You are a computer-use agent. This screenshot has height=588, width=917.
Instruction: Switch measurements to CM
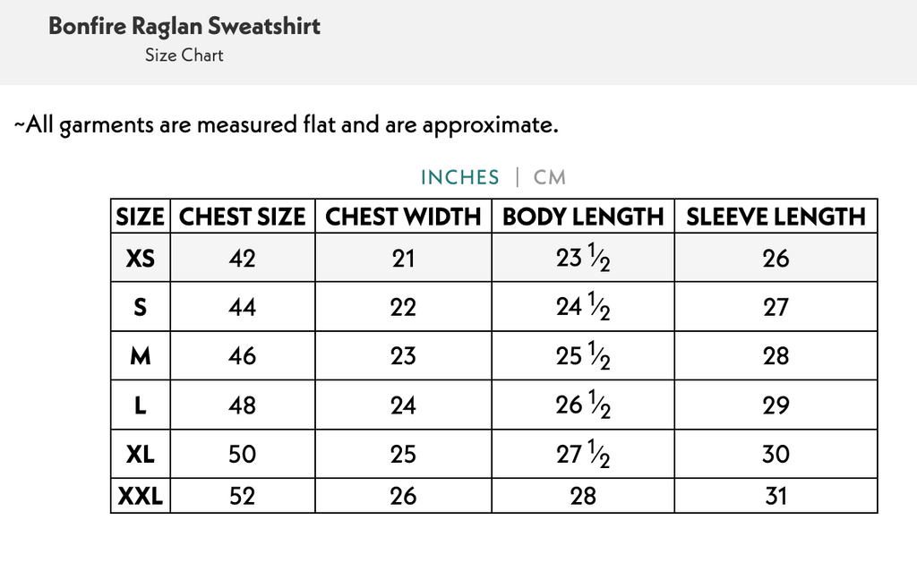[x=550, y=177]
